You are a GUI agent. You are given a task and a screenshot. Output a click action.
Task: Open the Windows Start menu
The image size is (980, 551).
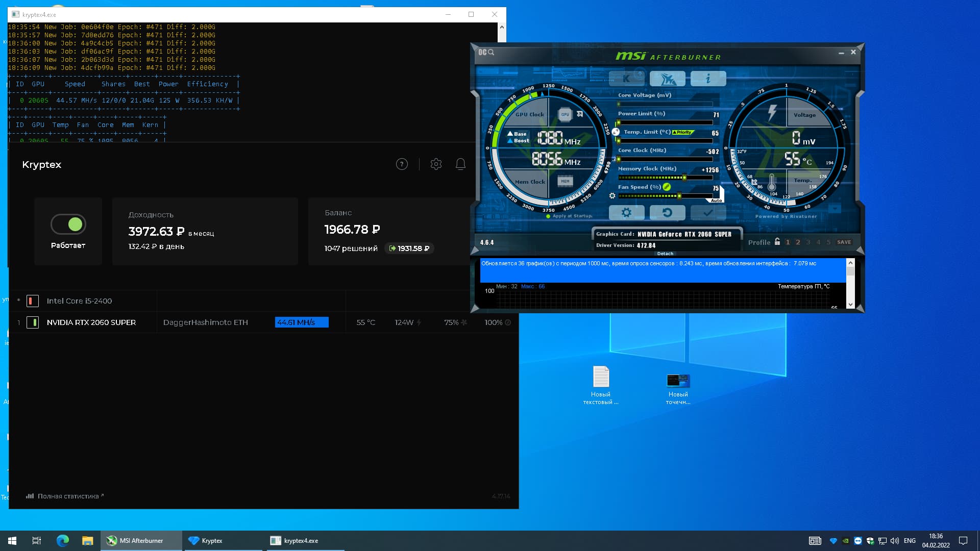point(12,541)
